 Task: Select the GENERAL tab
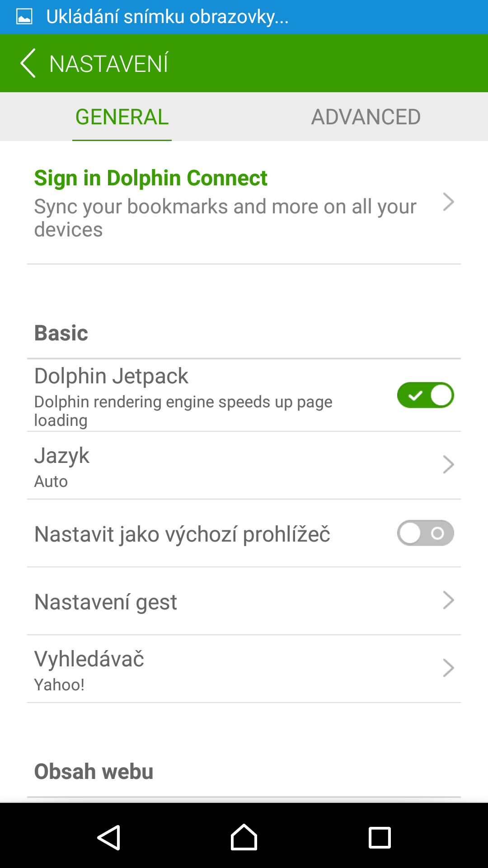coord(122,117)
